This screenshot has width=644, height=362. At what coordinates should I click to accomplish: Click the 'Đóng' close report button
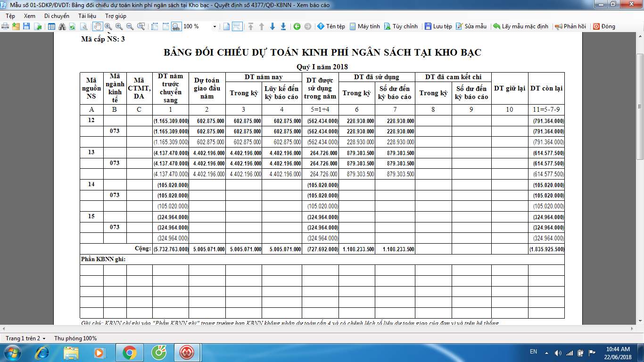pyautogui.click(x=604, y=26)
